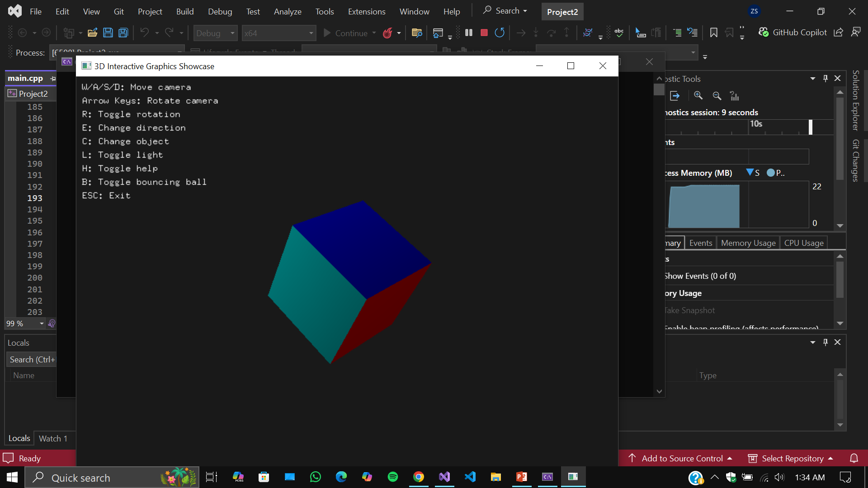The image size is (868, 488).
Task: Open the 99 % zoom level dropdown
Action: pos(42,324)
